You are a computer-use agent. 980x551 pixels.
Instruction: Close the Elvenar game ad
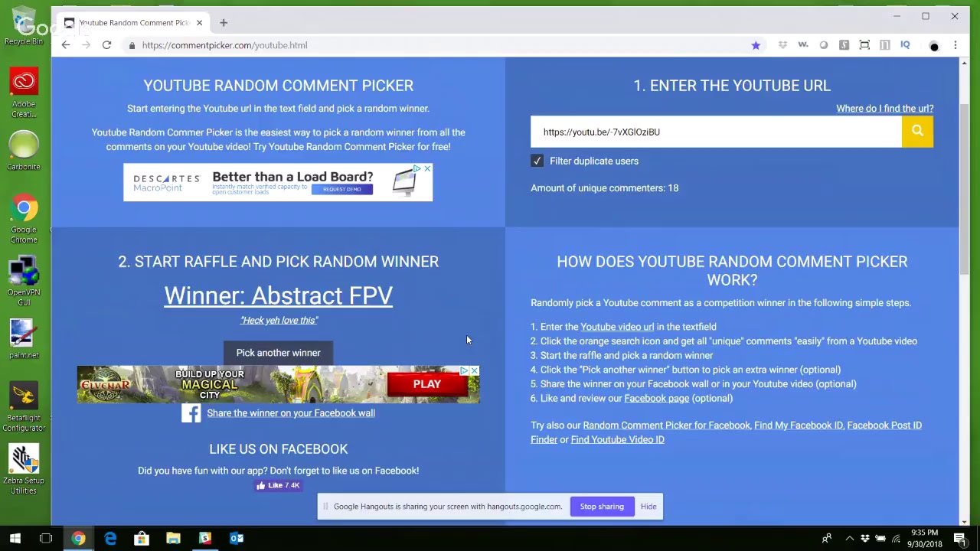474,370
